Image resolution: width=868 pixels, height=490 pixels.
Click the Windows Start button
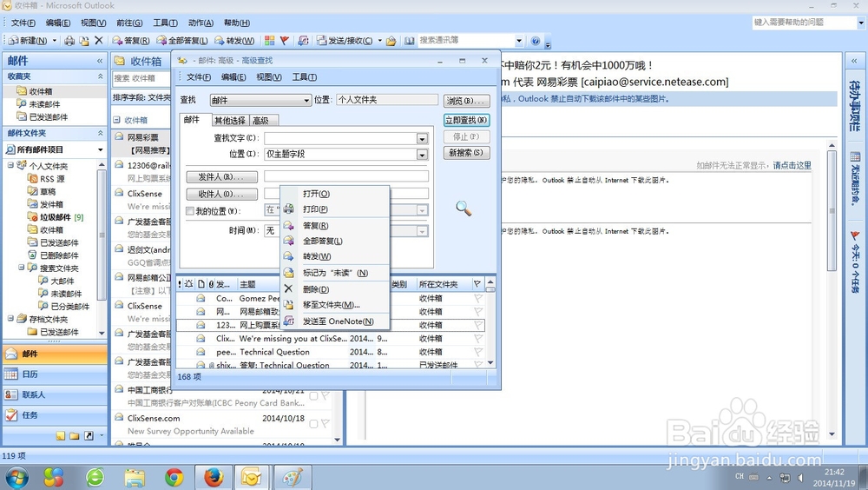[x=16, y=477]
